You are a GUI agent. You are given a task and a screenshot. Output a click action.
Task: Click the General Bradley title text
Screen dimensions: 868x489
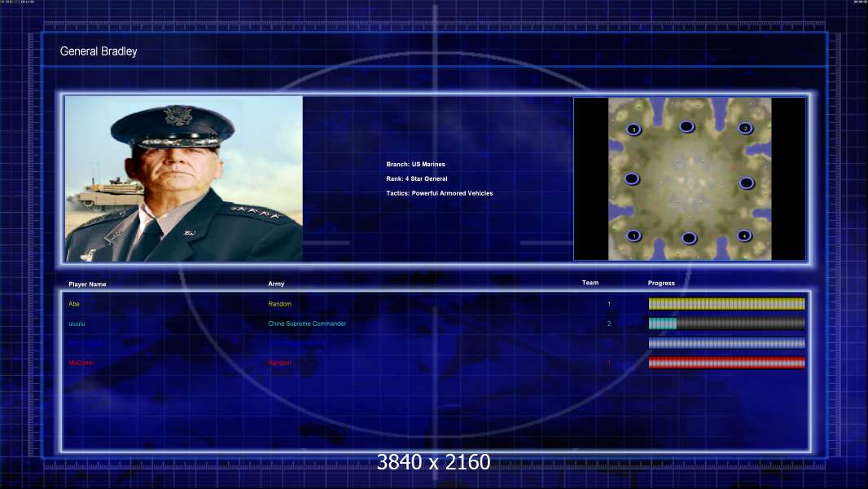click(99, 51)
